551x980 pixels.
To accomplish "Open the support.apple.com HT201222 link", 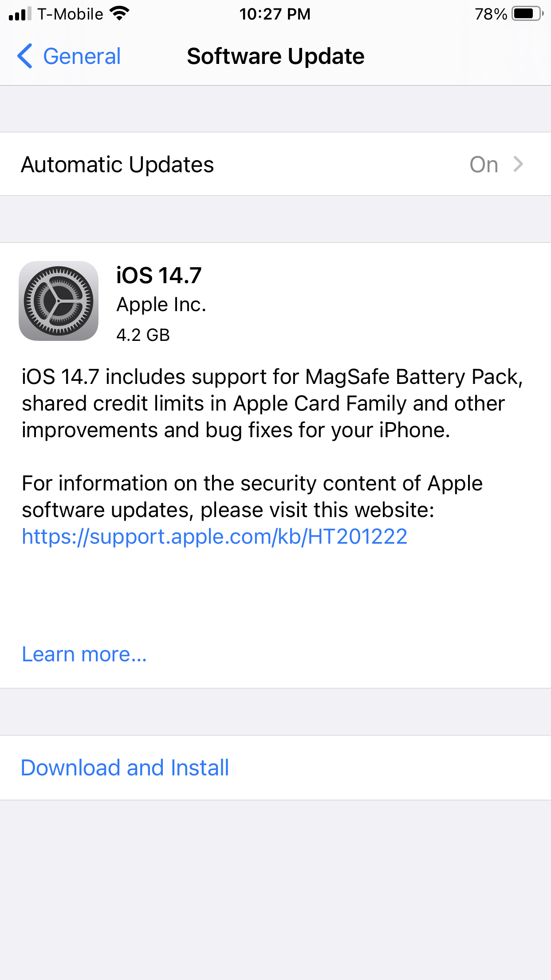I will [214, 537].
